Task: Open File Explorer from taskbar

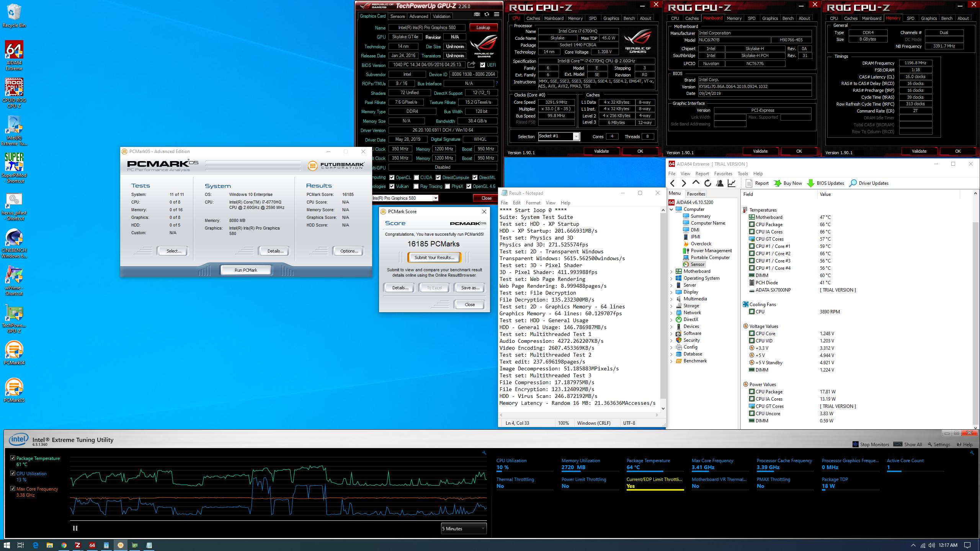Action: (x=50, y=545)
